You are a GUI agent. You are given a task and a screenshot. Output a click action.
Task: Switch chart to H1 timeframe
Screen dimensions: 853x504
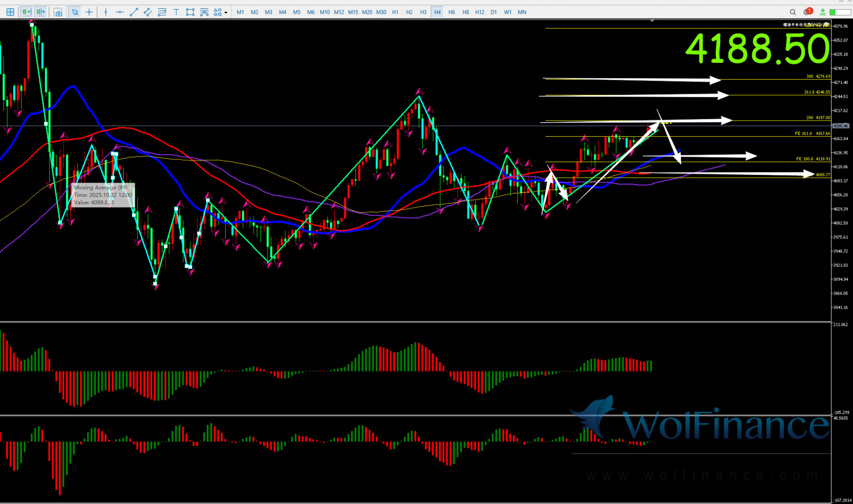click(395, 12)
